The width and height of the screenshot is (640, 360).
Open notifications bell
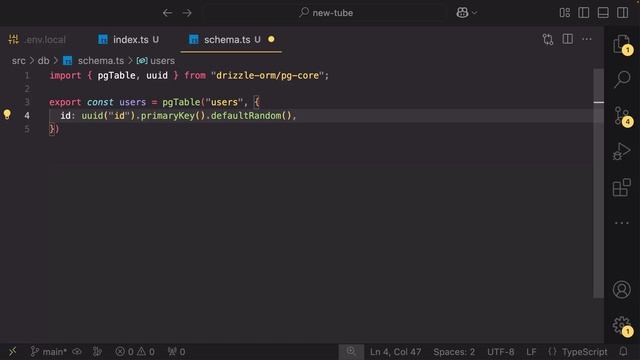coord(623,351)
